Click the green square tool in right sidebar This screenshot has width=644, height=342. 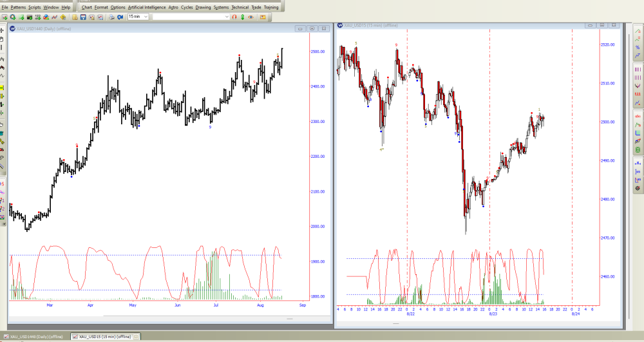638,150
